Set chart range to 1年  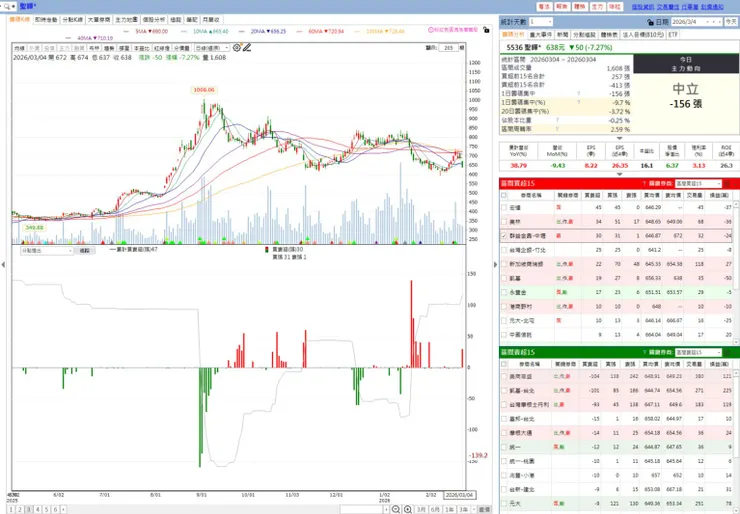tap(450, 509)
